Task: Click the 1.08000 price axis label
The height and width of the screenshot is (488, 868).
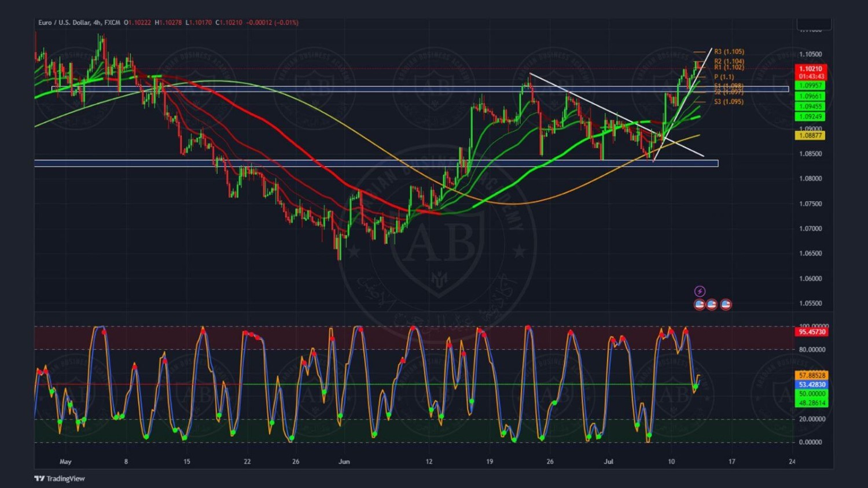Action: point(811,179)
